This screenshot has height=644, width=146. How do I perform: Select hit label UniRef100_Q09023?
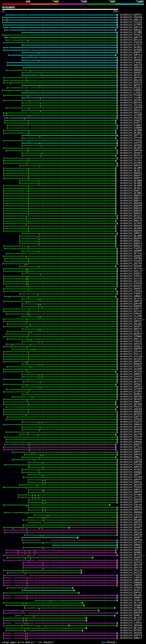[131, 158]
